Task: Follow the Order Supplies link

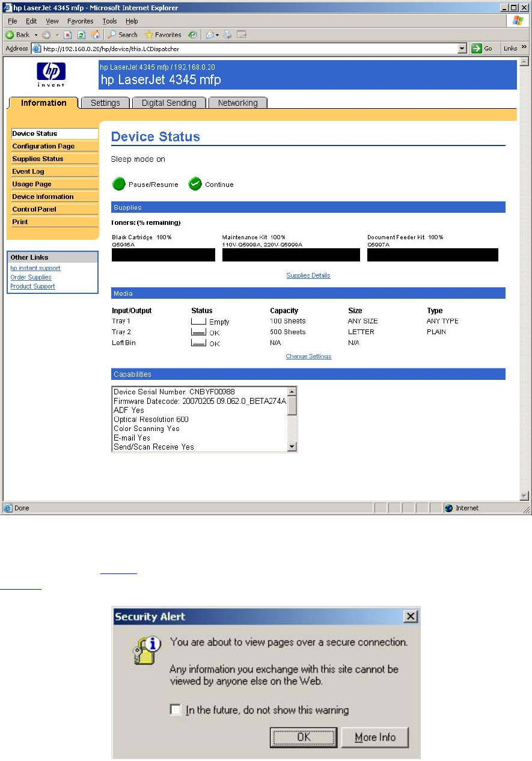Action: pyautogui.click(x=31, y=277)
